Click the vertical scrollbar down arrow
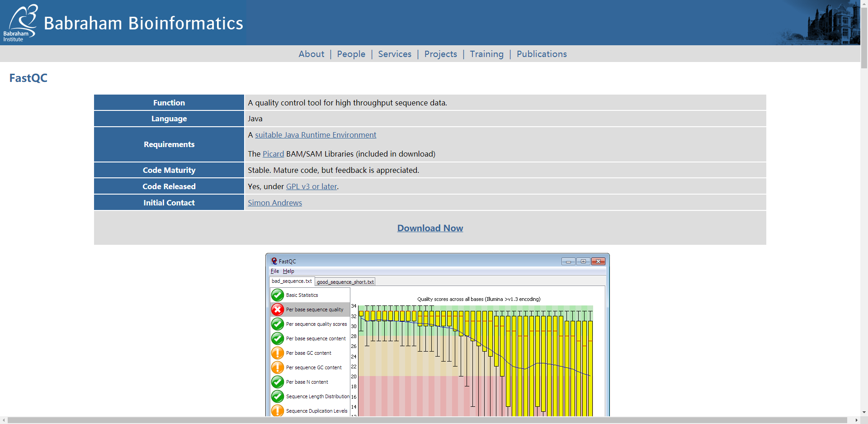Image resolution: width=868 pixels, height=424 pixels. pyautogui.click(x=864, y=413)
